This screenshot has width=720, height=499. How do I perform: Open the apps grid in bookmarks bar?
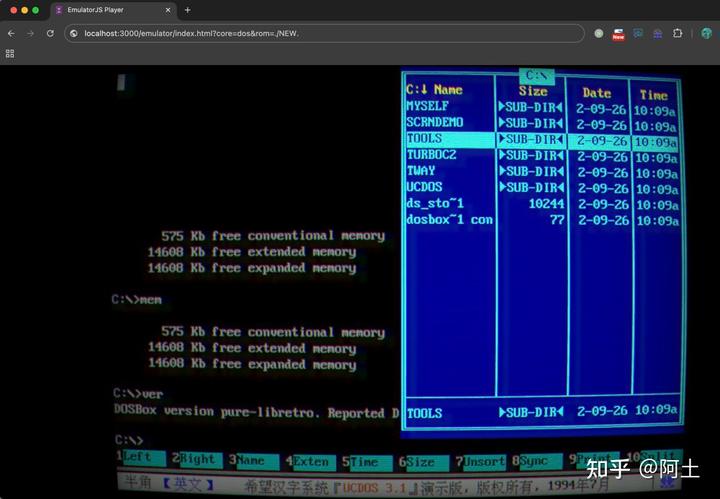click(x=10, y=53)
